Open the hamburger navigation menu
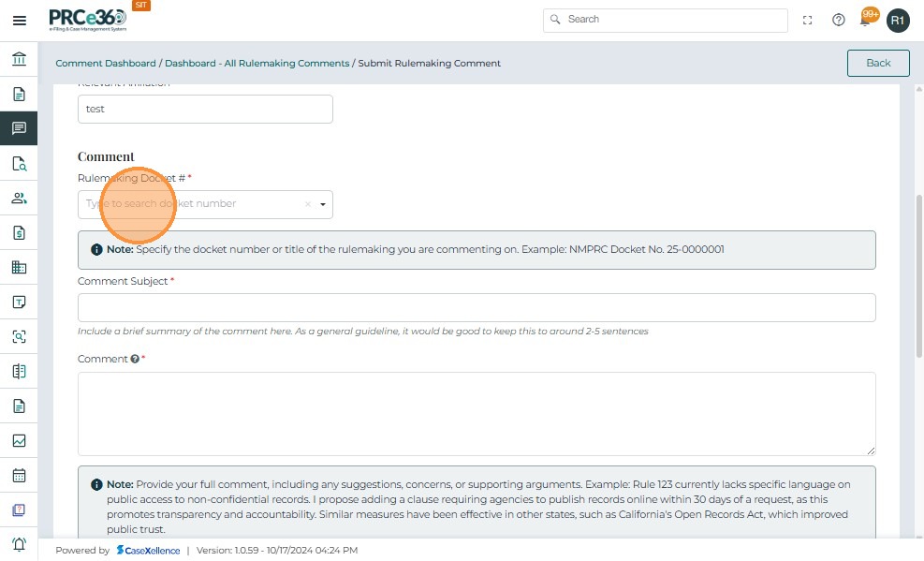 tap(19, 20)
